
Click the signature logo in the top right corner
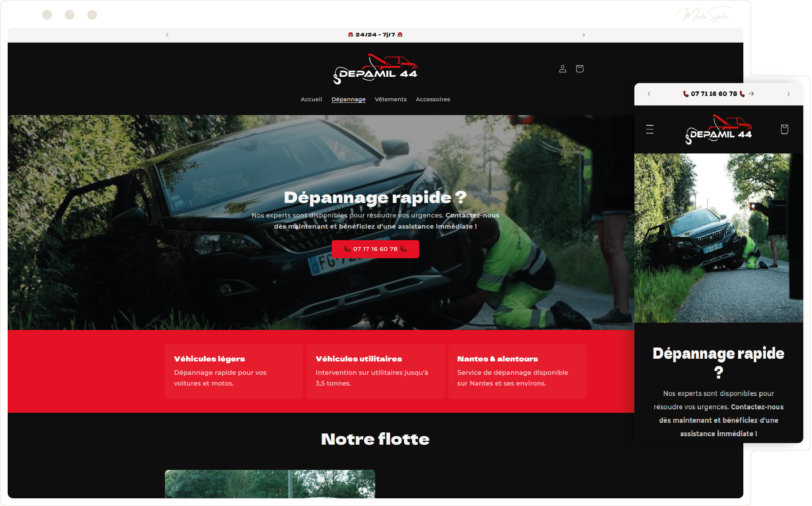703,15
